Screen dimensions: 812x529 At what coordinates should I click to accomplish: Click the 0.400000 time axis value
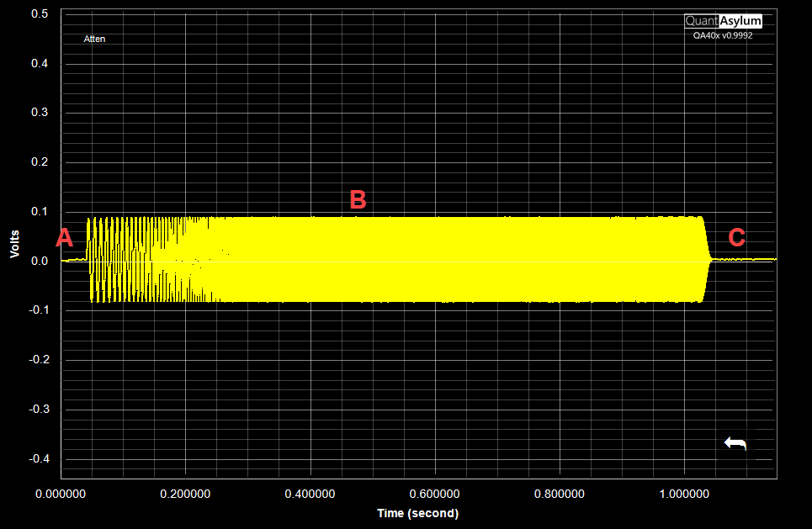pos(310,494)
